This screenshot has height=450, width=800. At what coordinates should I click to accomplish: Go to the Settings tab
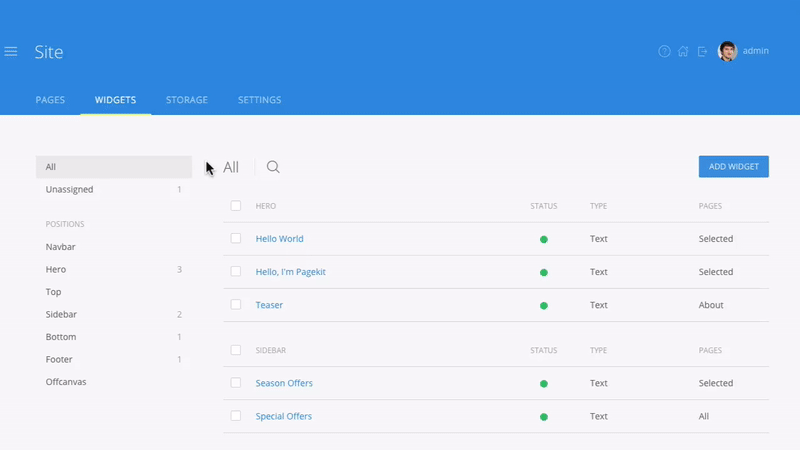(259, 100)
